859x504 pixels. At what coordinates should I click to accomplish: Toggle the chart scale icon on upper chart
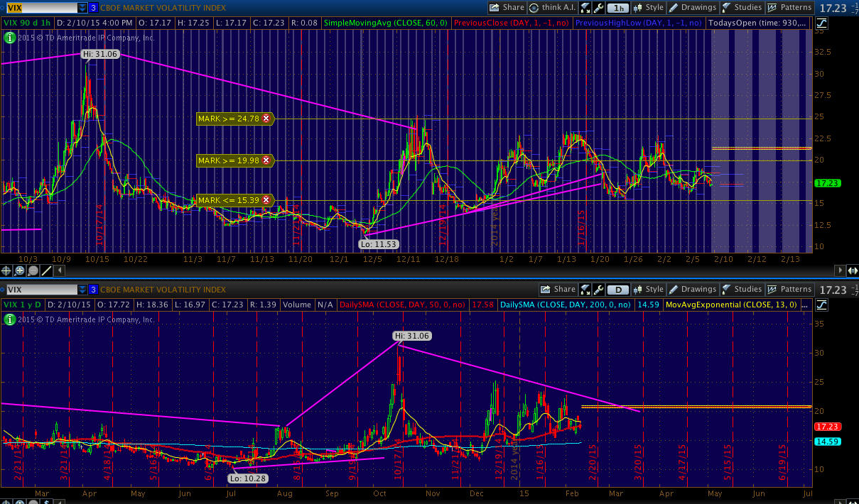pos(821,23)
